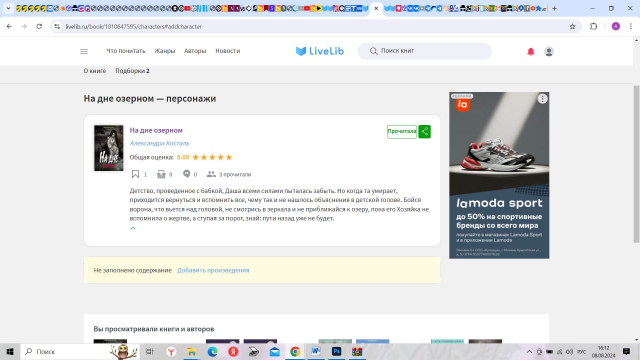Open the red notifications bell

pos(531,51)
